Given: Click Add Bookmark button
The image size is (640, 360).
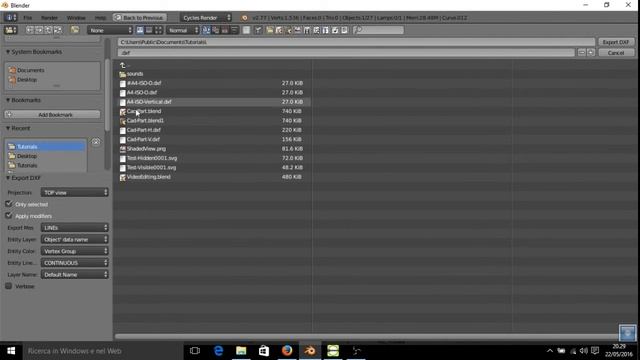Looking at the screenshot, I should click(x=52, y=115).
